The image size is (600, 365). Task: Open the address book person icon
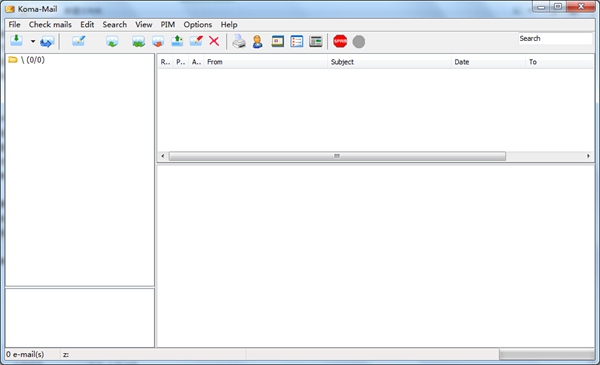tap(258, 41)
